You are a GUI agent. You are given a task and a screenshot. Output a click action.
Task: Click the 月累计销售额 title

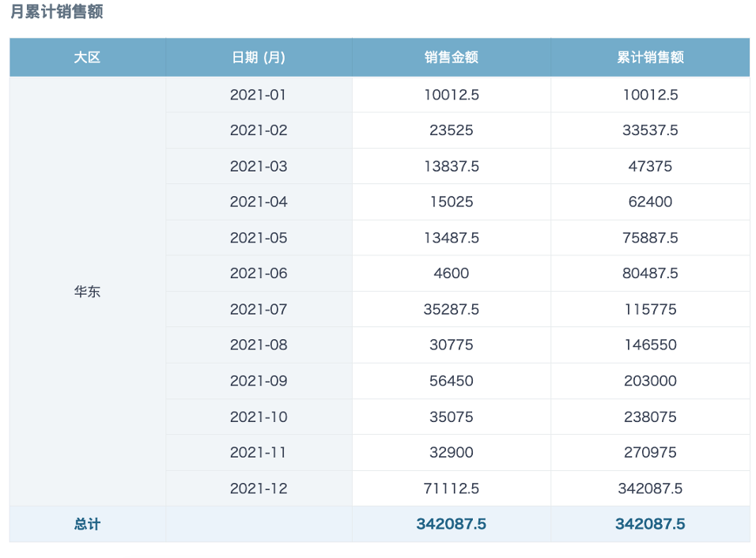coord(57,12)
